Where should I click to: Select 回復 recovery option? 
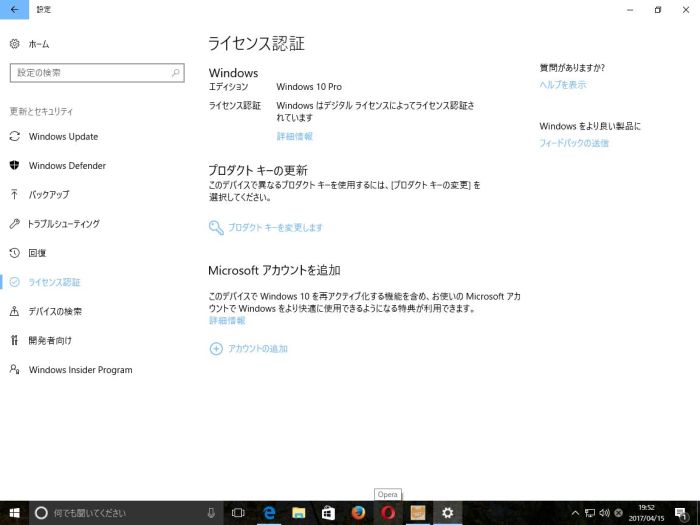coord(37,253)
